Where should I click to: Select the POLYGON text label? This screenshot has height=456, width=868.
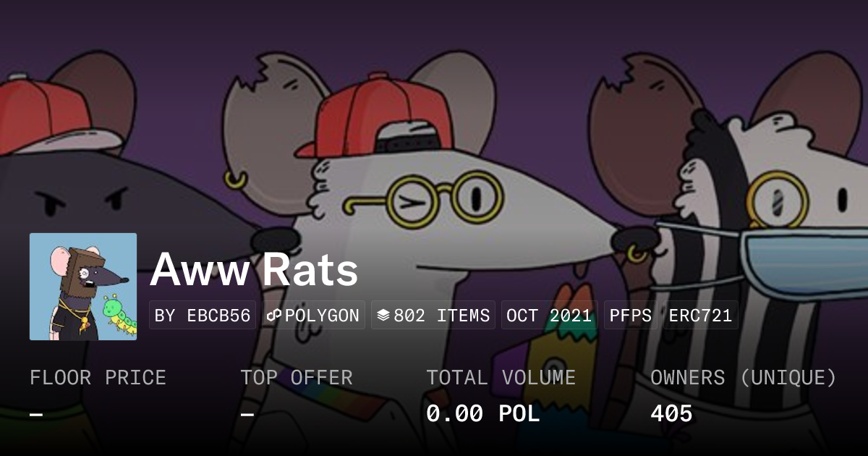(322, 316)
